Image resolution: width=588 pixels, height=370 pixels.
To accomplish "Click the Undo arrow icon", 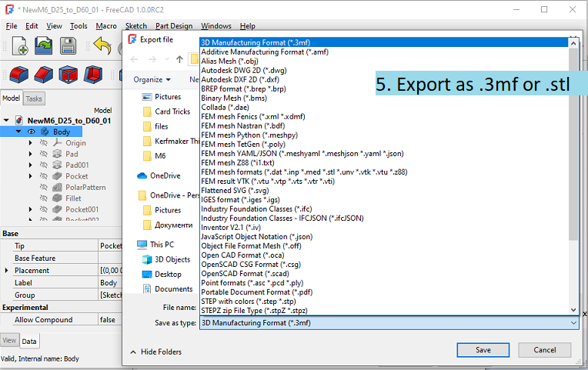I will pyautogui.click(x=102, y=45).
